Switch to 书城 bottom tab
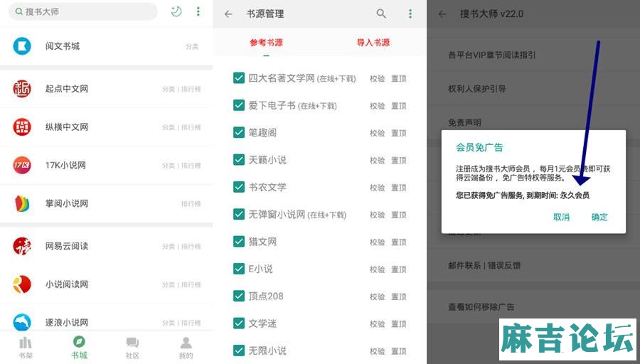This screenshot has height=364, width=640. coord(79,348)
